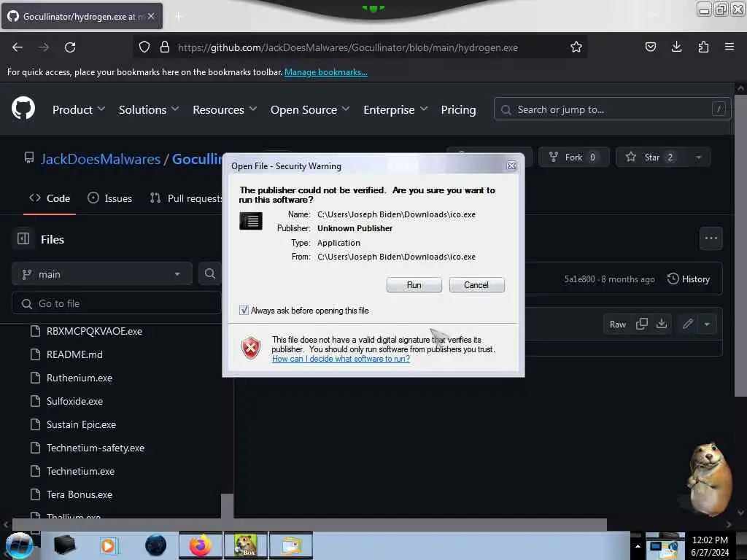747x560 pixels.
Task: Open the three-dots more options button
Action: tap(711, 238)
